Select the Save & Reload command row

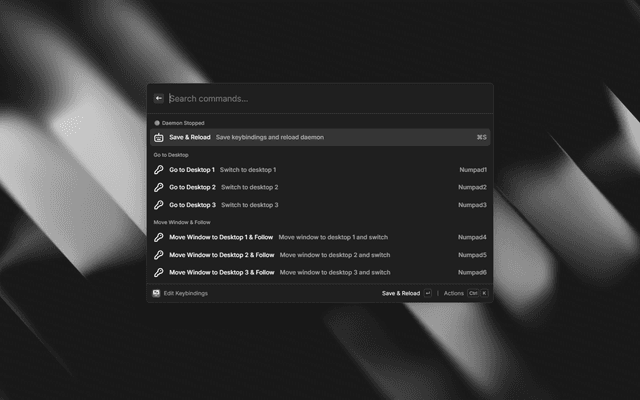point(320,137)
